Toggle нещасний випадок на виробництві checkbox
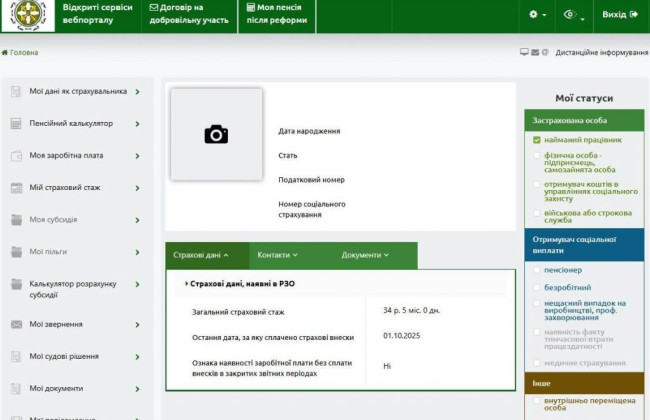650x420 pixels. (537, 303)
